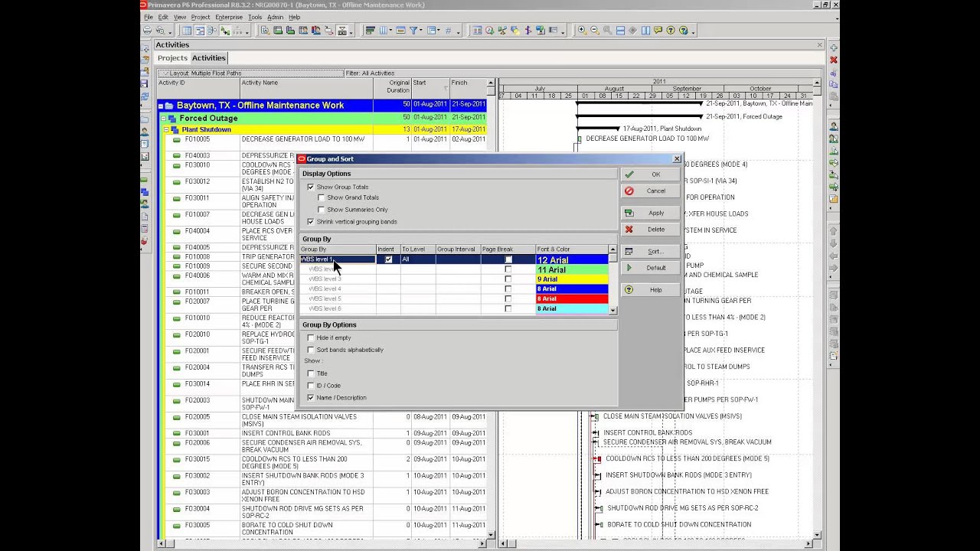
Task: Open the File menu
Action: [x=149, y=17]
